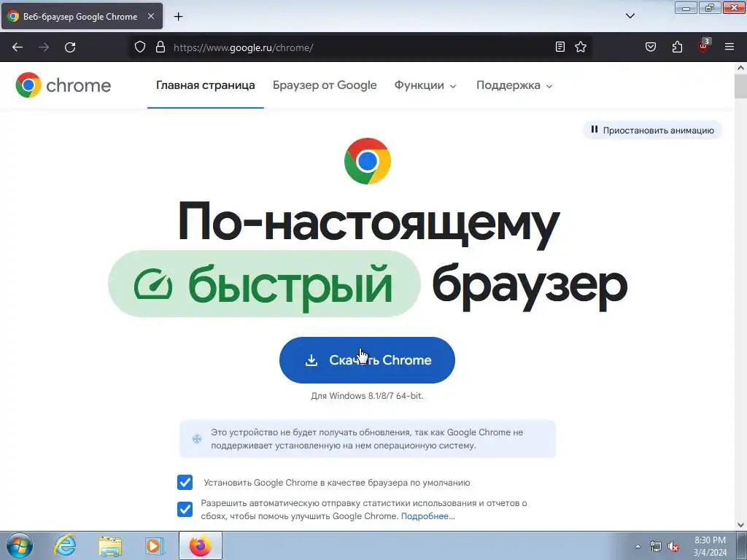Open the tracking protection shield icon
The width and height of the screenshot is (747, 560).
139,47
